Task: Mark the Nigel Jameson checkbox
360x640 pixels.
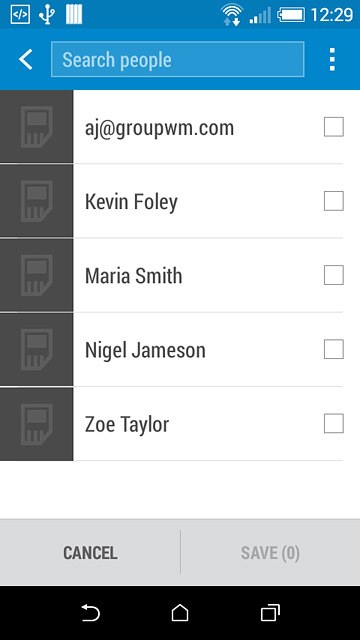Action: click(333, 350)
